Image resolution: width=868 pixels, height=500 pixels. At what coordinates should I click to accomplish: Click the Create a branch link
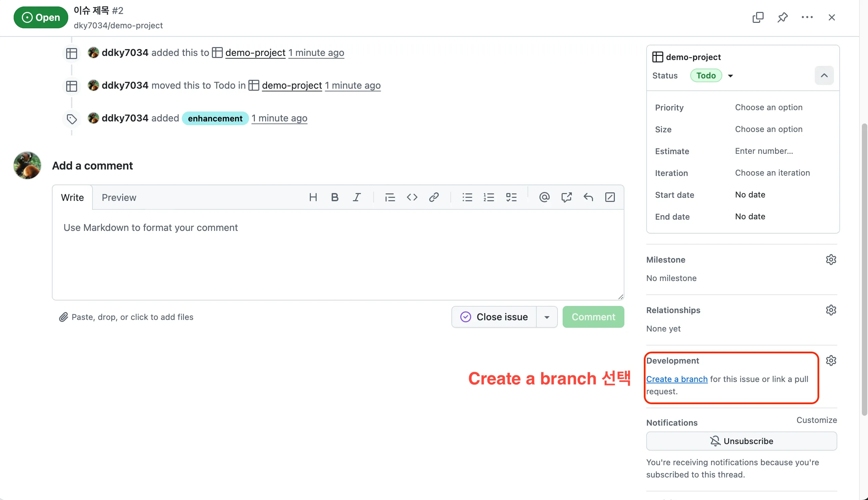click(x=677, y=379)
